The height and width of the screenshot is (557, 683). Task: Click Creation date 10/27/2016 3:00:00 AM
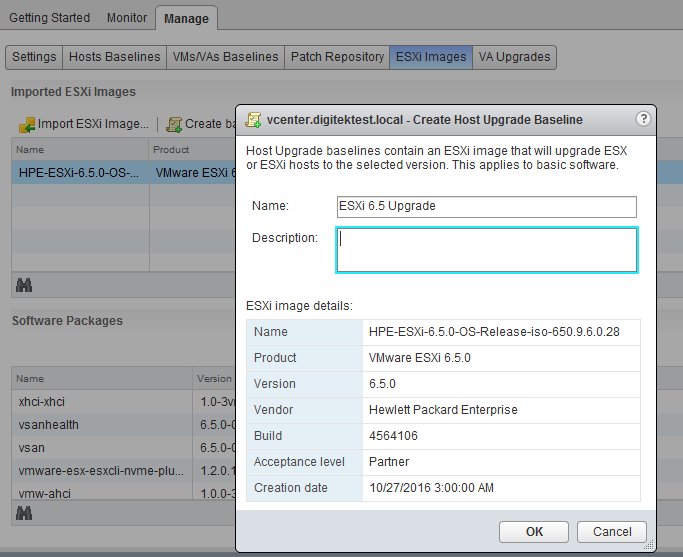click(x=431, y=488)
